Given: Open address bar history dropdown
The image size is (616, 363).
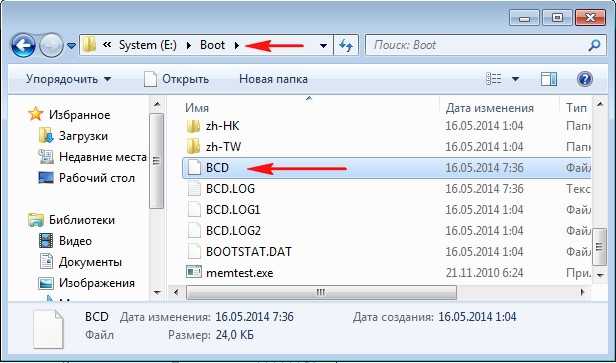Looking at the screenshot, I should tap(323, 46).
